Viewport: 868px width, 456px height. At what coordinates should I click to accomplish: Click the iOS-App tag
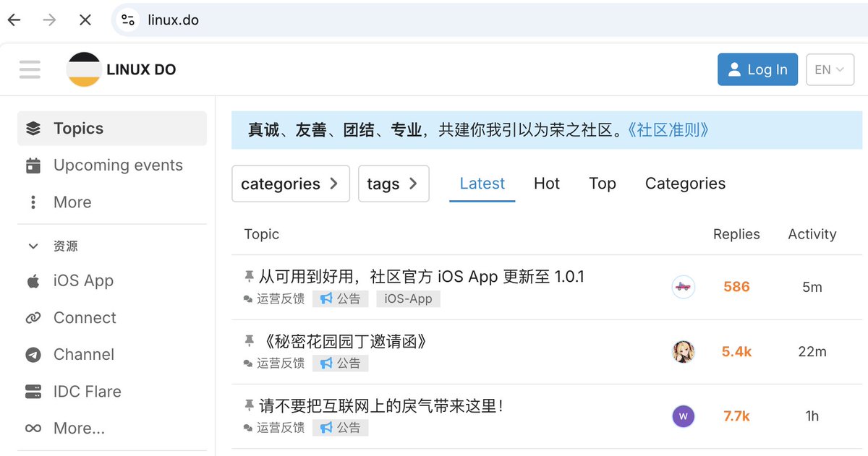(x=409, y=298)
